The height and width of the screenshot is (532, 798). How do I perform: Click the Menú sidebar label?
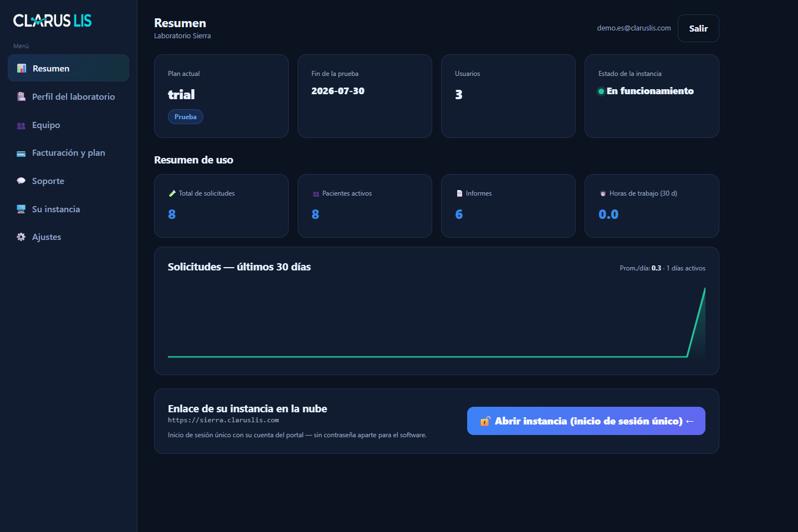coord(21,46)
